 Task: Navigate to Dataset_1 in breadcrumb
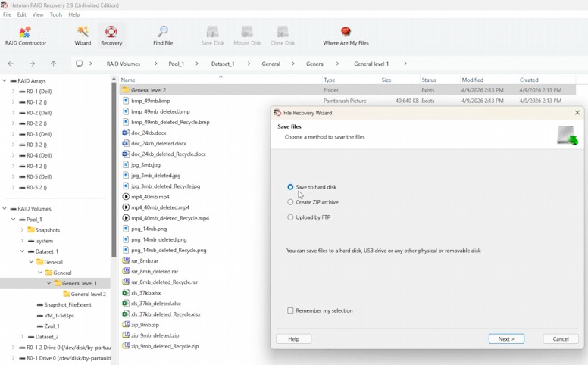pyautogui.click(x=223, y=64)
